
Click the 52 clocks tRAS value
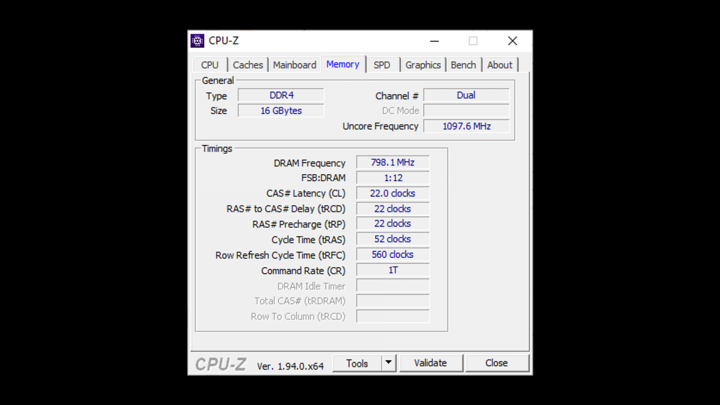tap(393, 239)
